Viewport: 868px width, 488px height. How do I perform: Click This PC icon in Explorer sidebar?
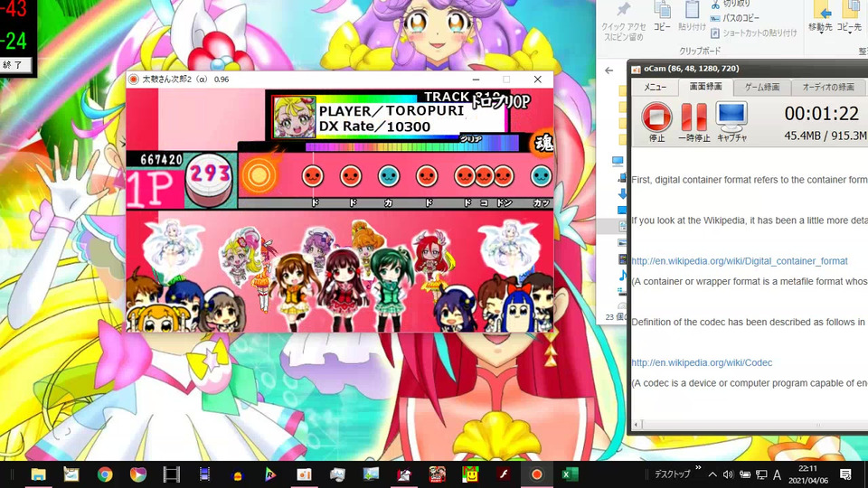[x=618, y=161]
